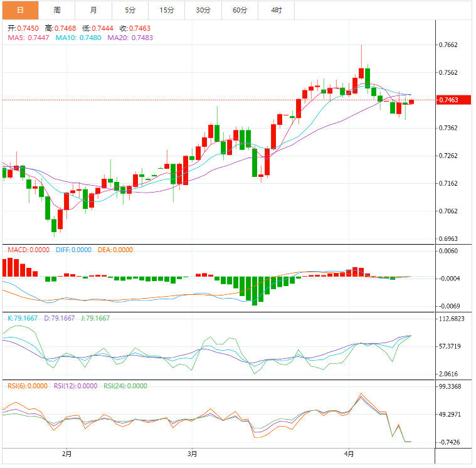Click the 2月 date axis marker

point(67,454)
